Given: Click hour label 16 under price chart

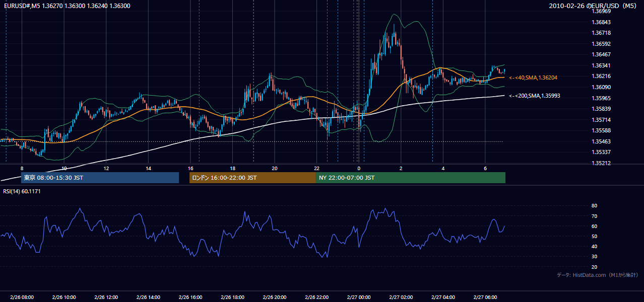Looking at the screenshot, I should pos(190,168).
